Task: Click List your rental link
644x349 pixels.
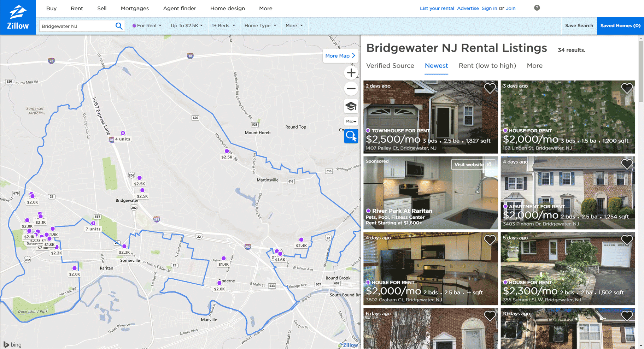Action: pos(437,8)
